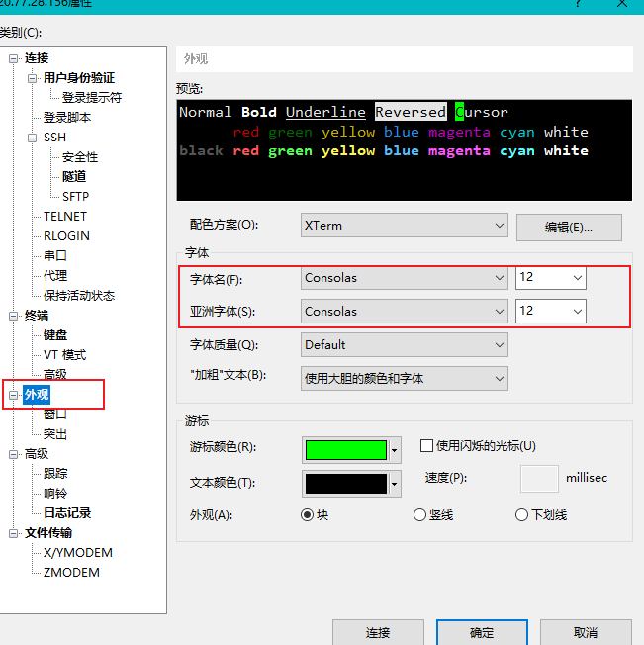Click the 速度 milliseconds input field
Screen dimensions: 644x645
539,479
